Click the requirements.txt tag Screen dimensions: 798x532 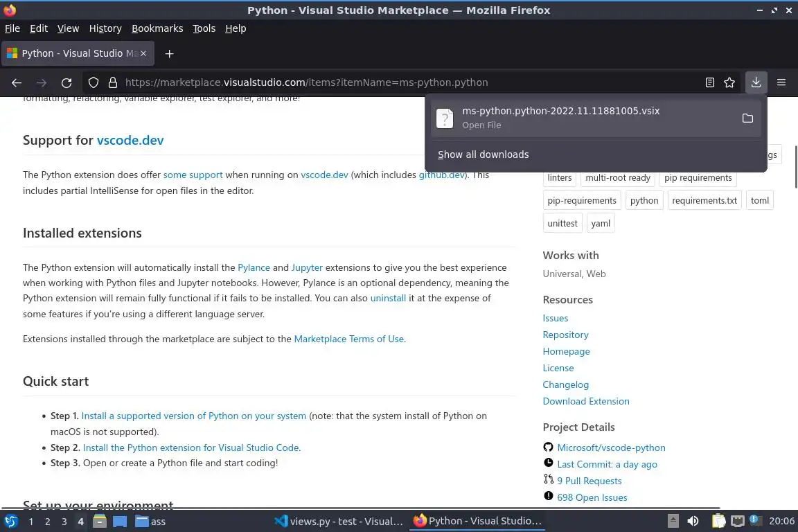pyautogui.click(x=704, y=201)
